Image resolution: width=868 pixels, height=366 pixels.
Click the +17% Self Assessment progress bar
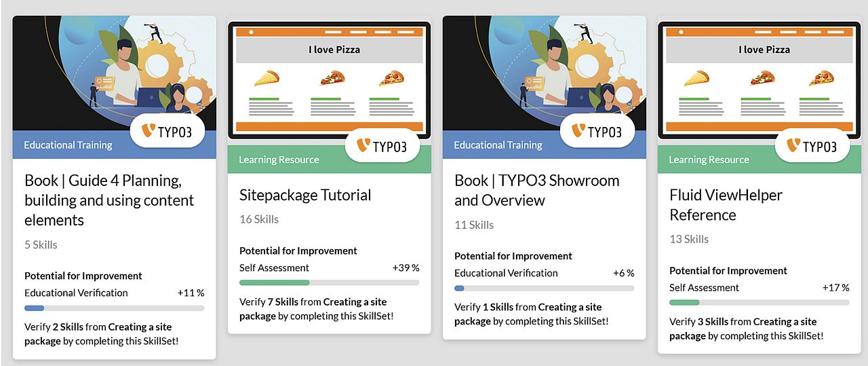759,302
